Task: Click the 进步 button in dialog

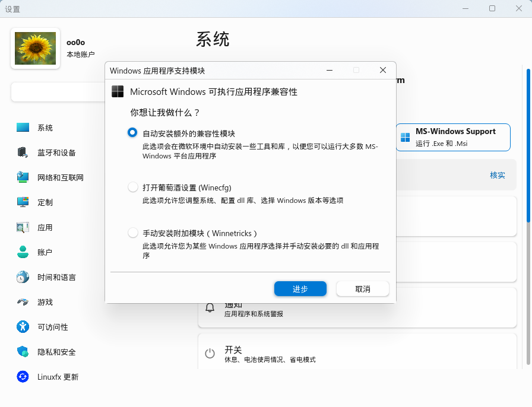Action: [300, 289]
